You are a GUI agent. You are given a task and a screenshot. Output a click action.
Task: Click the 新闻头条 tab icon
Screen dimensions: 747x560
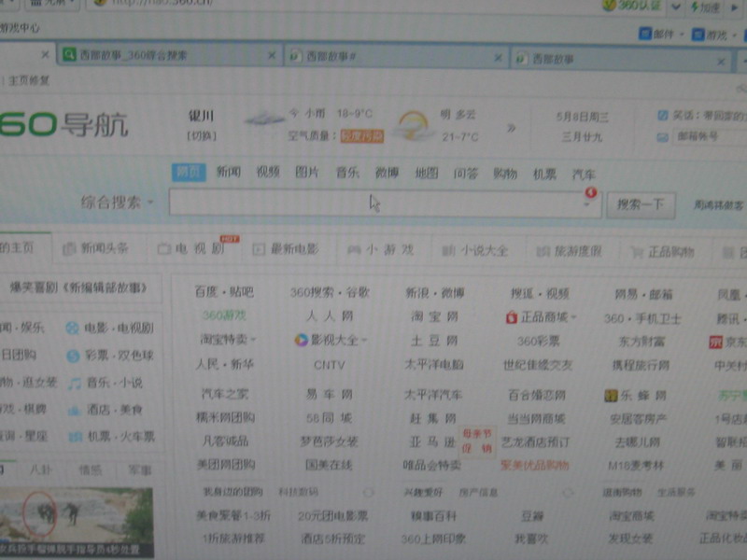point(69,248)
